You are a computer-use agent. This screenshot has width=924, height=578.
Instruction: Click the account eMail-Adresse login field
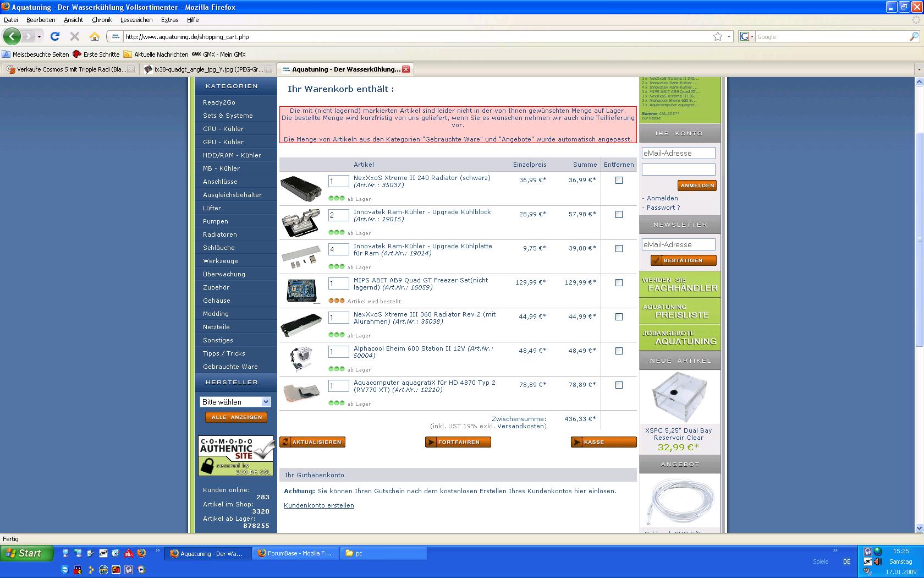point(679,153)
